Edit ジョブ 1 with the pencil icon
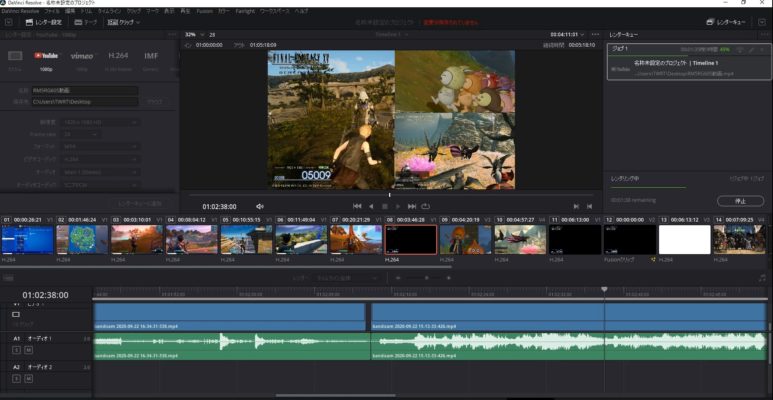Image resolution: width=773 pixels, height=400 pixels. pos(752,49)
